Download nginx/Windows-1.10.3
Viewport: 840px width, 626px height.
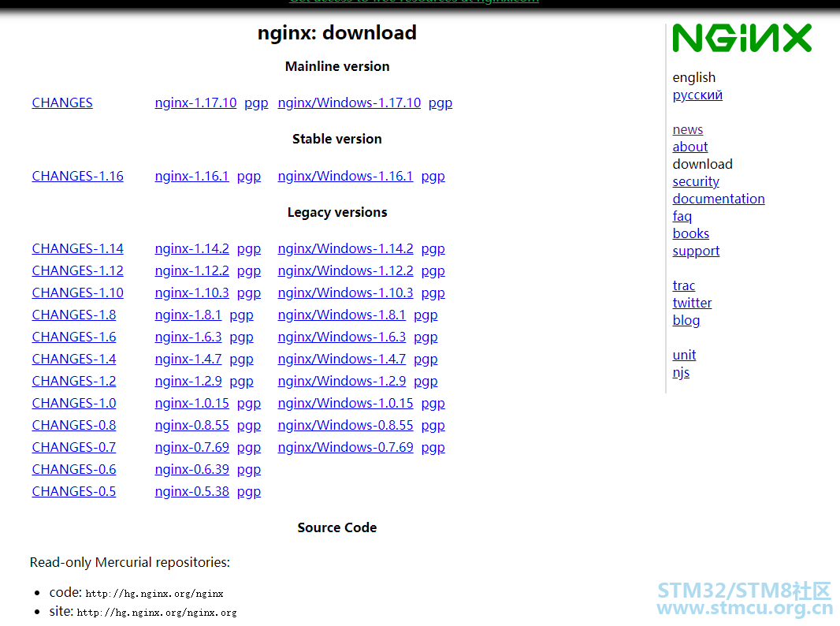346,293
